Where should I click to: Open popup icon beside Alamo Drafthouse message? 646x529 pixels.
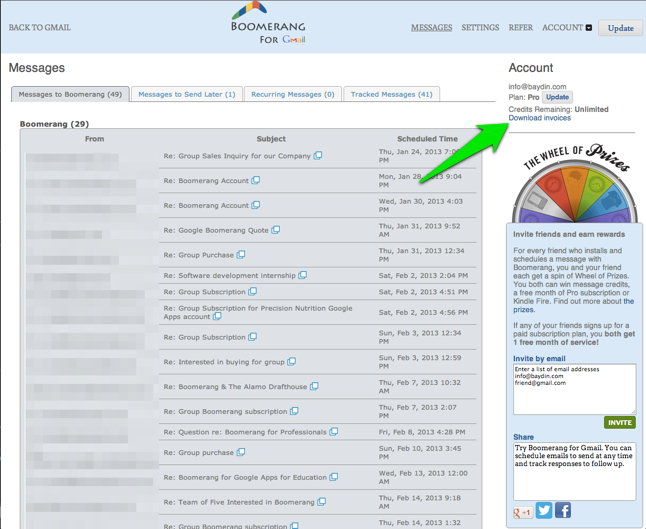pos(314,386)
